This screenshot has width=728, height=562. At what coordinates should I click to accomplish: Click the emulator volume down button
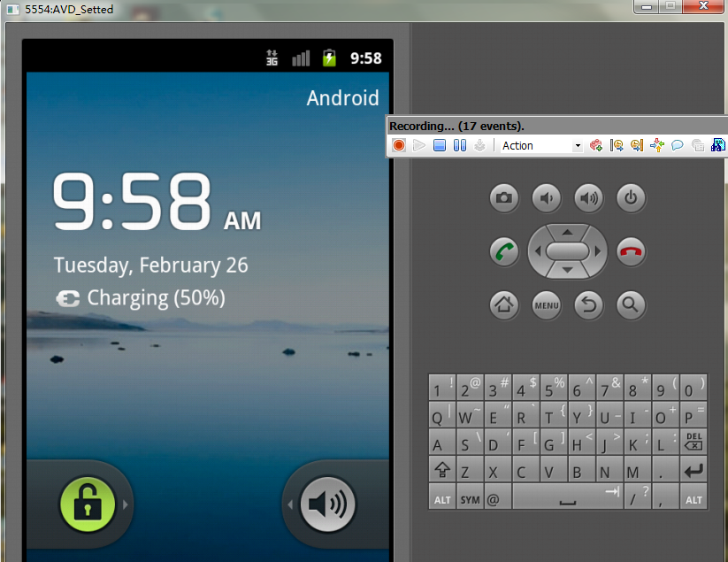(547, 198)
